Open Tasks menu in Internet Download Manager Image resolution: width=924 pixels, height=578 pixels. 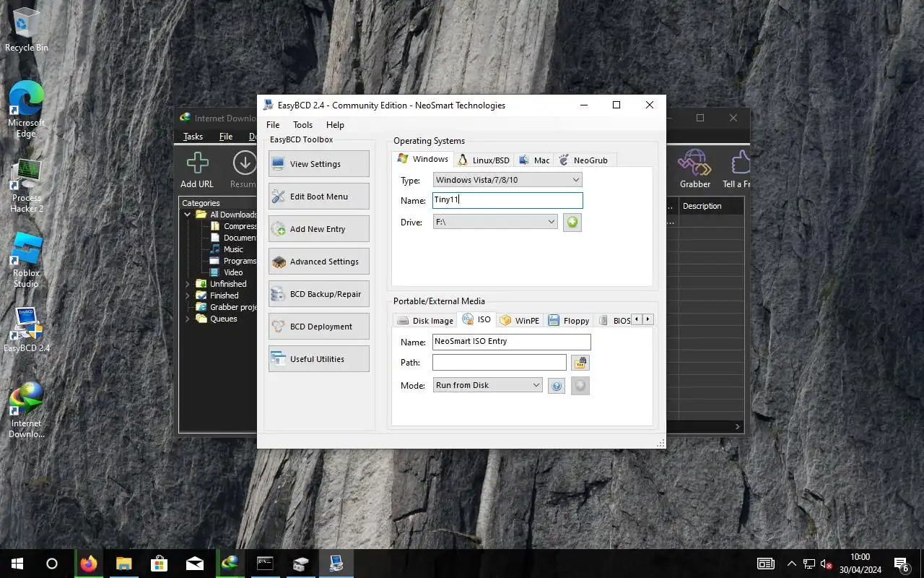point(193,137)
